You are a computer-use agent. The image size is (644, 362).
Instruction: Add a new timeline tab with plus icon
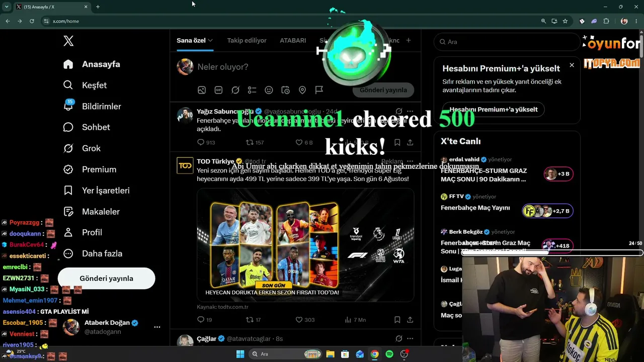(409, 40)
